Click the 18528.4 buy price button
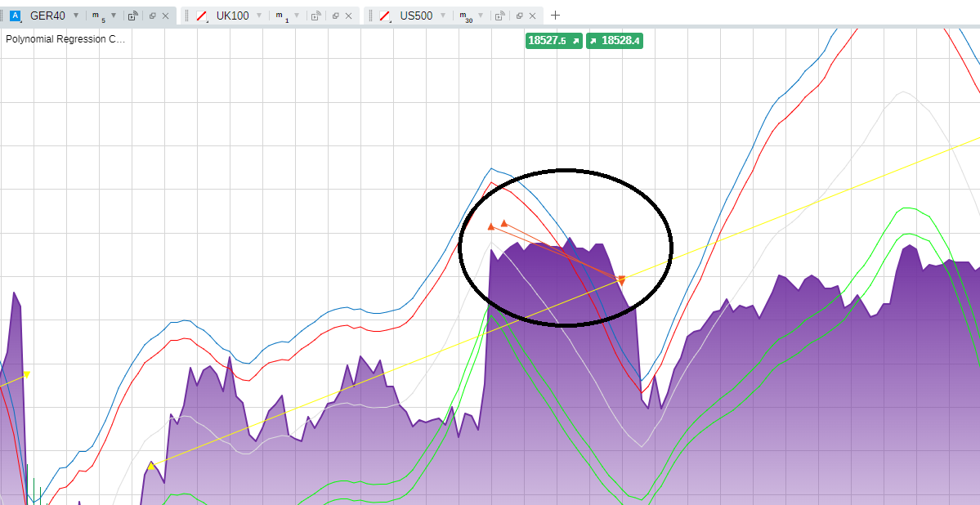 pyautogui.click(x=615, y=40)
